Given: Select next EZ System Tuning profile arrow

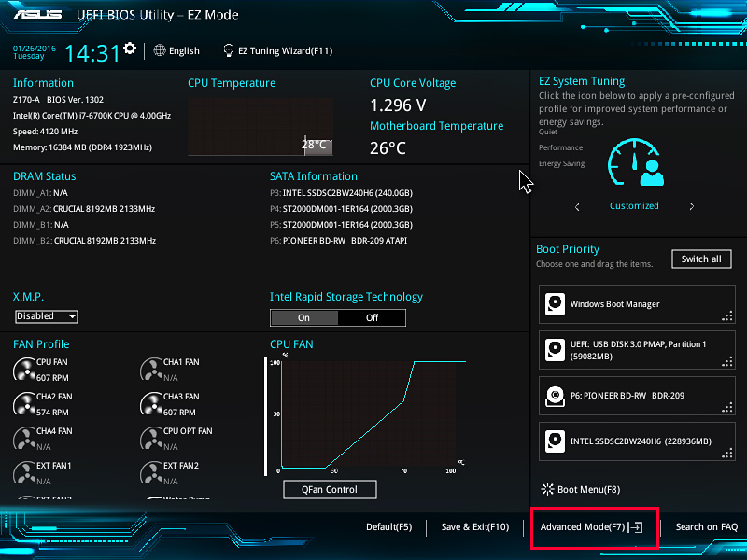Looking at the screenshot, I should [691, 206].
